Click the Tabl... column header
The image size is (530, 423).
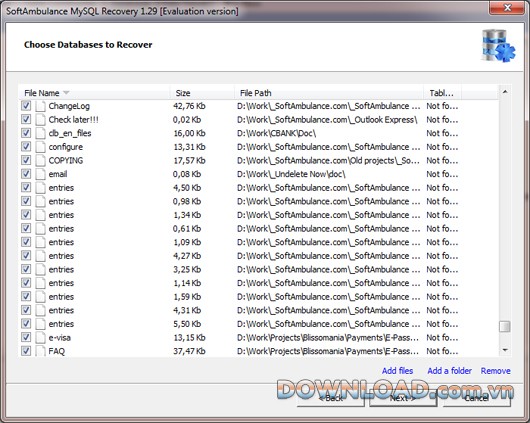[442, 93]
